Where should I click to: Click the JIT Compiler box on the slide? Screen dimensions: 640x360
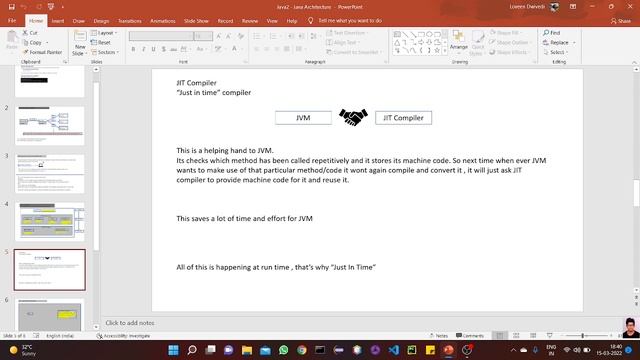click(x=403, y=118)
